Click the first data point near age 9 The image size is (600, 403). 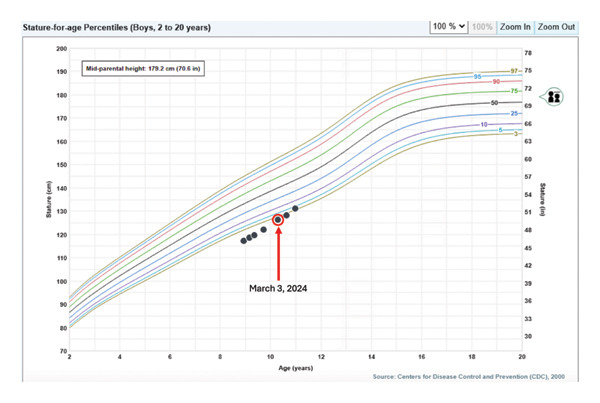(x=243, y=241)
